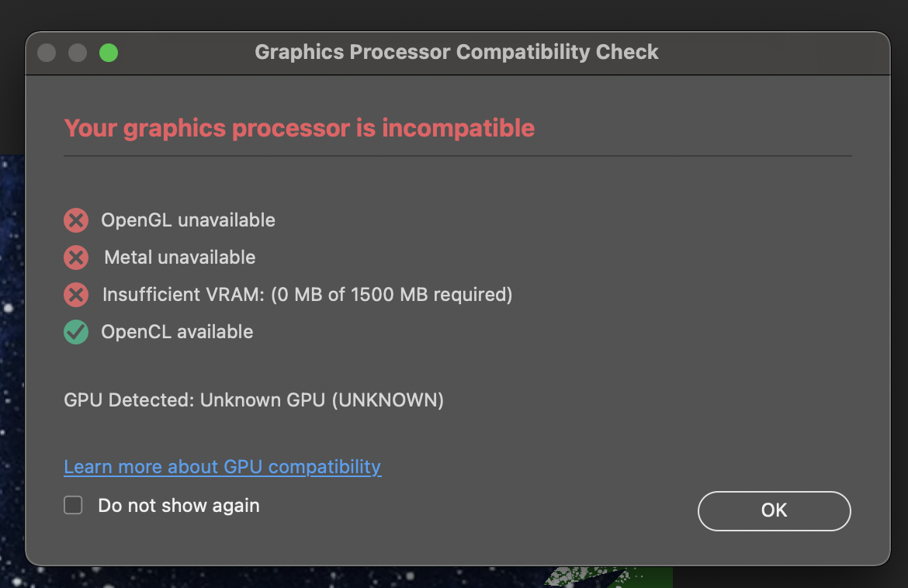Enable the Do not show again checkbox
The width and height of the screenshot is (908, 588).
coord(73,506)
